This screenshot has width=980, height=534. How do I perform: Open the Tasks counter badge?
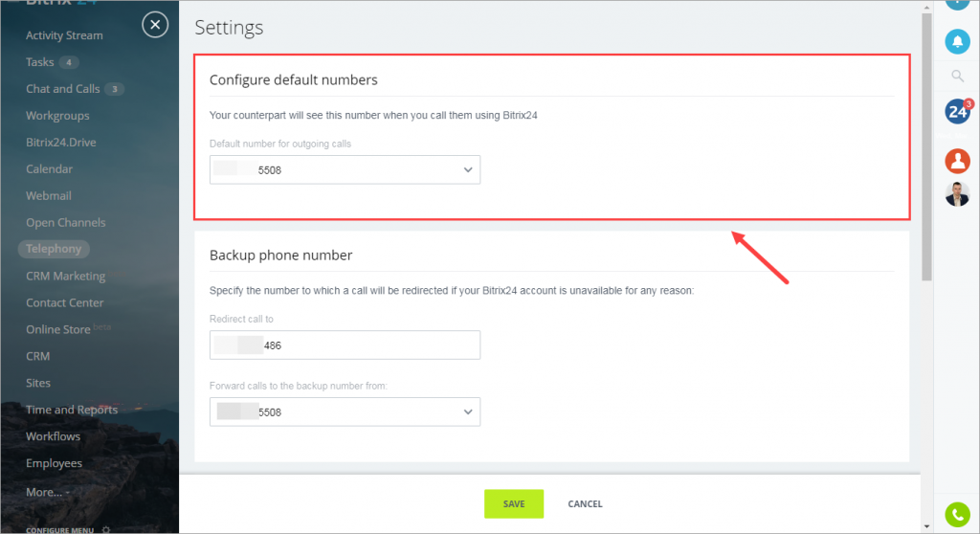(x=69, y=62)
